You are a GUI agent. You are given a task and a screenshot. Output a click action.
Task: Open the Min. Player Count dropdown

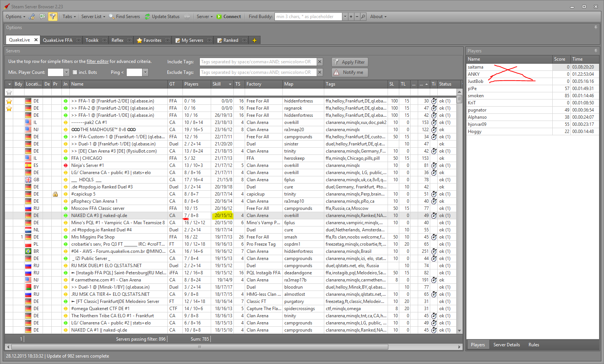click(66, 72)
